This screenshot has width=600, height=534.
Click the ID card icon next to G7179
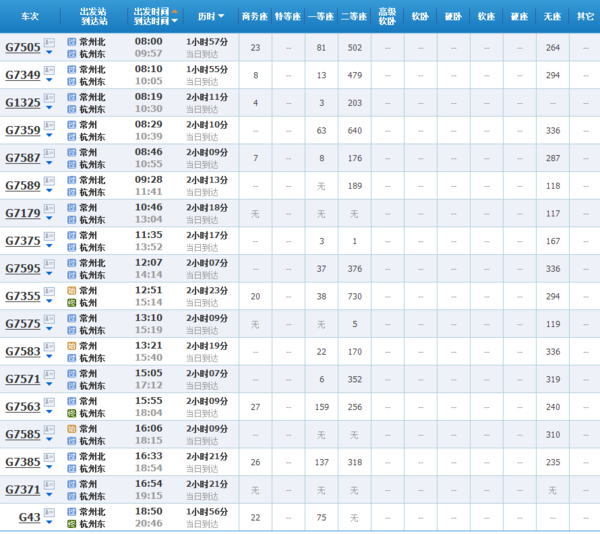click(x=49, y=207)
